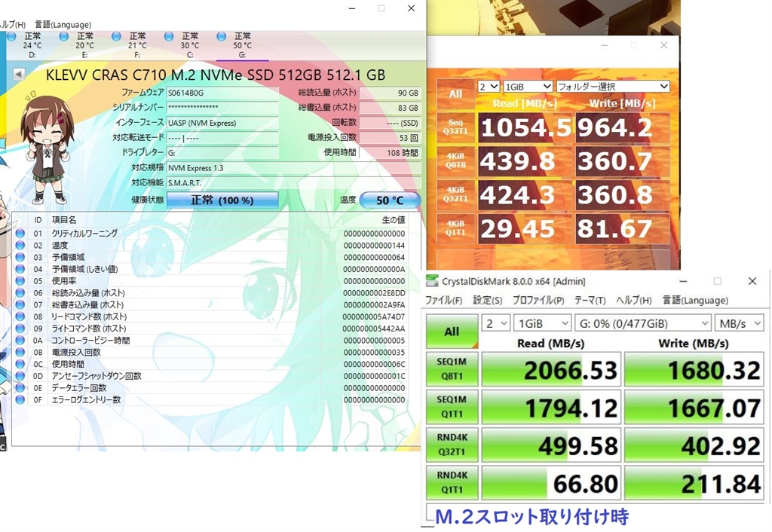
Task: Click the chibi character image in CrystalDiskInfo
Action: point(47,148)
